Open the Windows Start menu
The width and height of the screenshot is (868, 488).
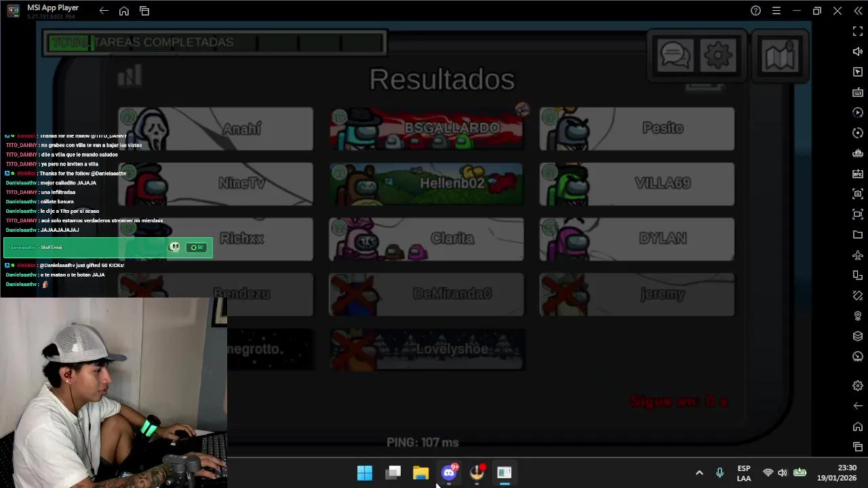point(365,472)
